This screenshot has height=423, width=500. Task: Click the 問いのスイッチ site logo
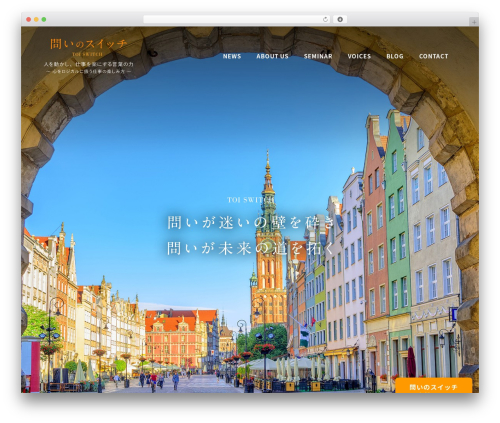[88, 47]
